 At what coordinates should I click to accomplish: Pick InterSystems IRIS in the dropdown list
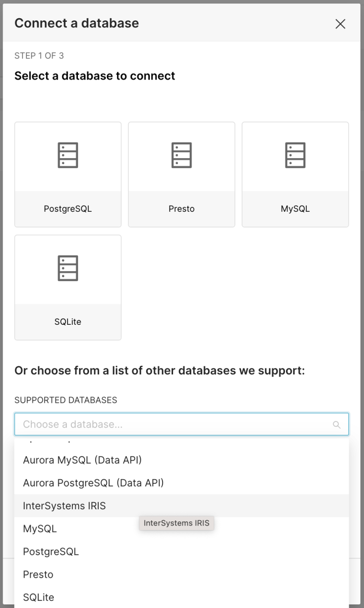click(64, 506)
